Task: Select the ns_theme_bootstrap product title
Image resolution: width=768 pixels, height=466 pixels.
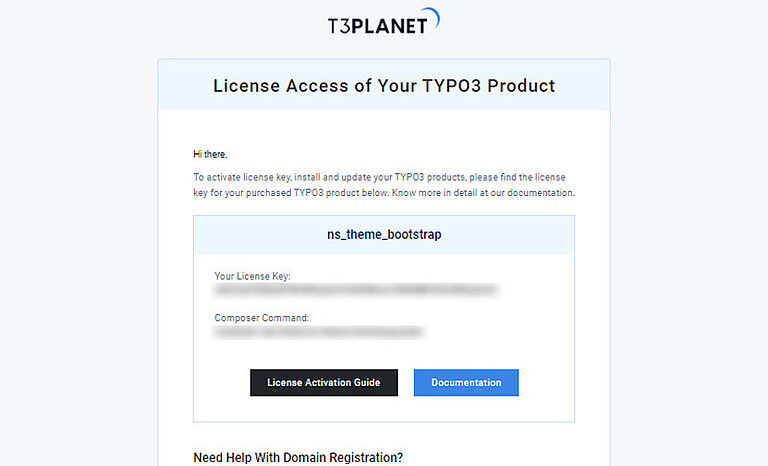Action: 384,235
